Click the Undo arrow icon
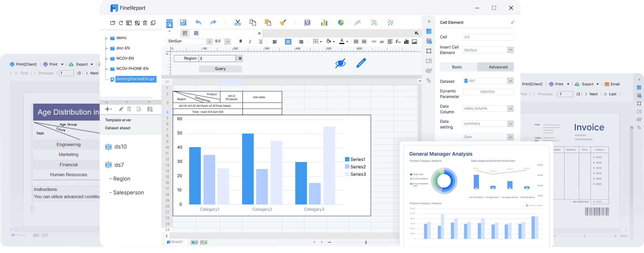This screenshot has width=644, height=253. point(198,23)
